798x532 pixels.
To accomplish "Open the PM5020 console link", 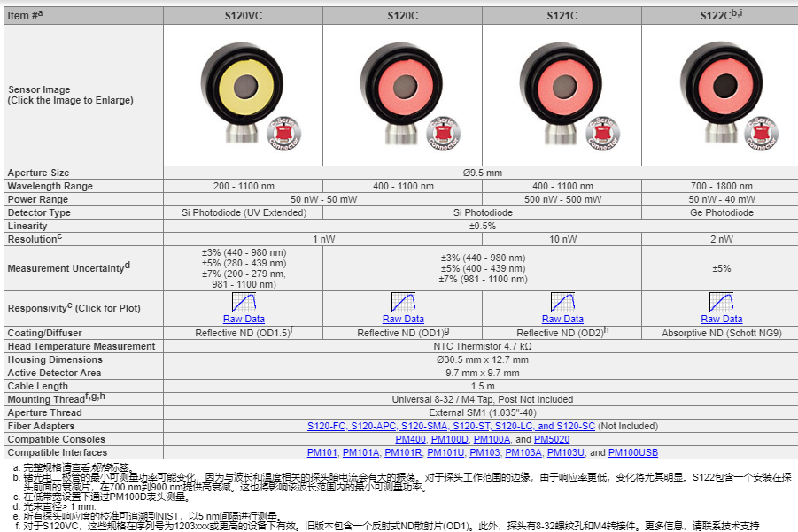I will click(552, 439).
